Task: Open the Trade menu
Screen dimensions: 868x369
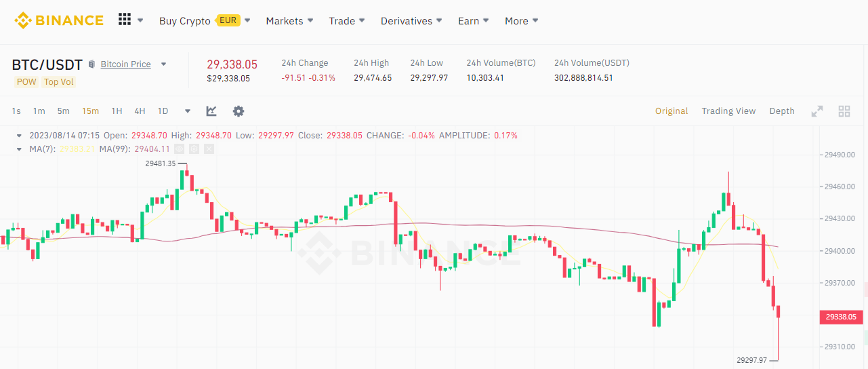Action: (347, 21)
